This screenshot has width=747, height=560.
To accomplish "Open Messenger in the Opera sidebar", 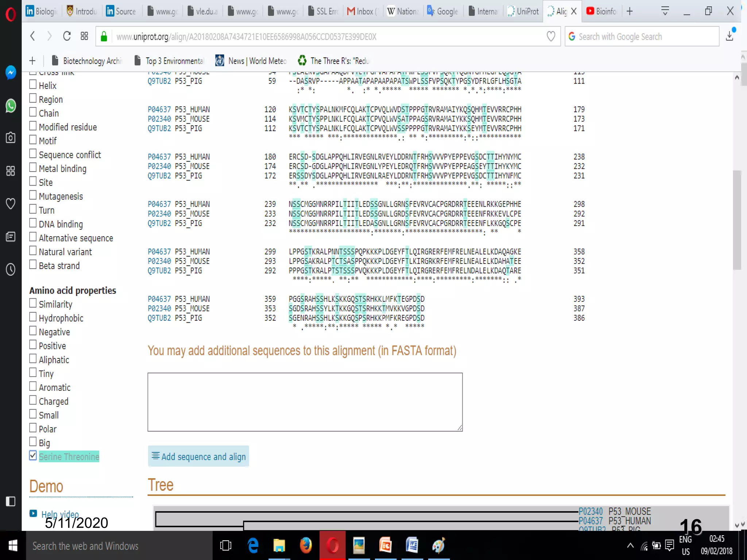I will pyautogui.click(x=11, y=72).
